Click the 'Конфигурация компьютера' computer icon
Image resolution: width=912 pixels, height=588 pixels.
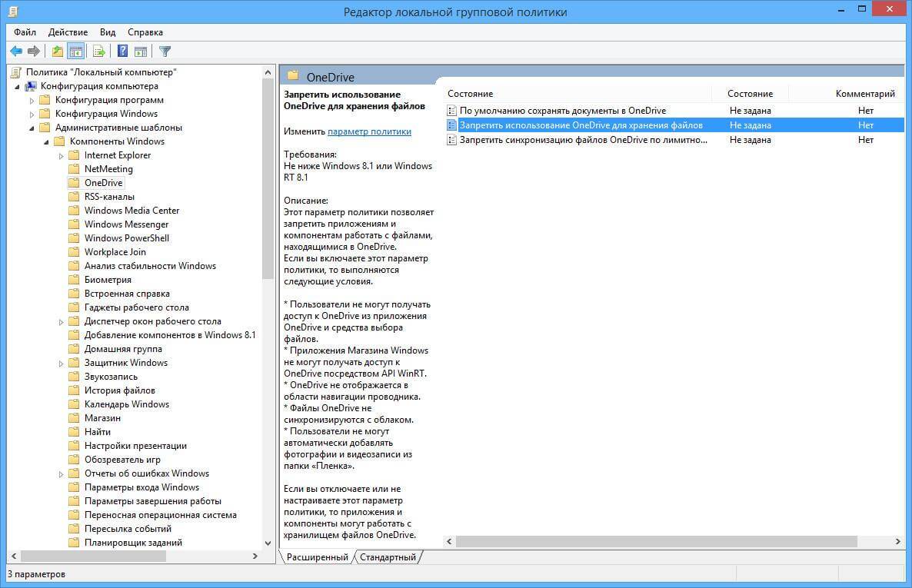[30, 86]
